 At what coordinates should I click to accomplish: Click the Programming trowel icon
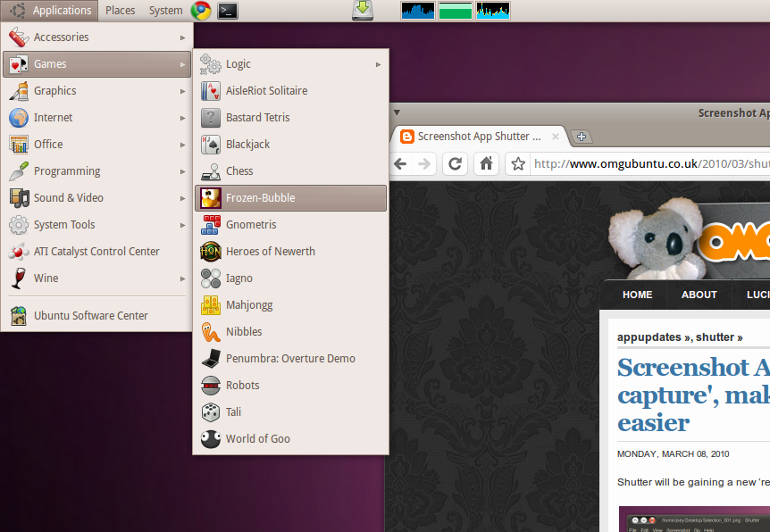19,171
